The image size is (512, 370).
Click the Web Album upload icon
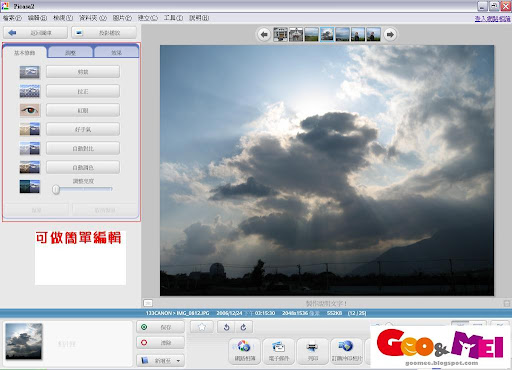pyautogui.click(x=244, y=346)
